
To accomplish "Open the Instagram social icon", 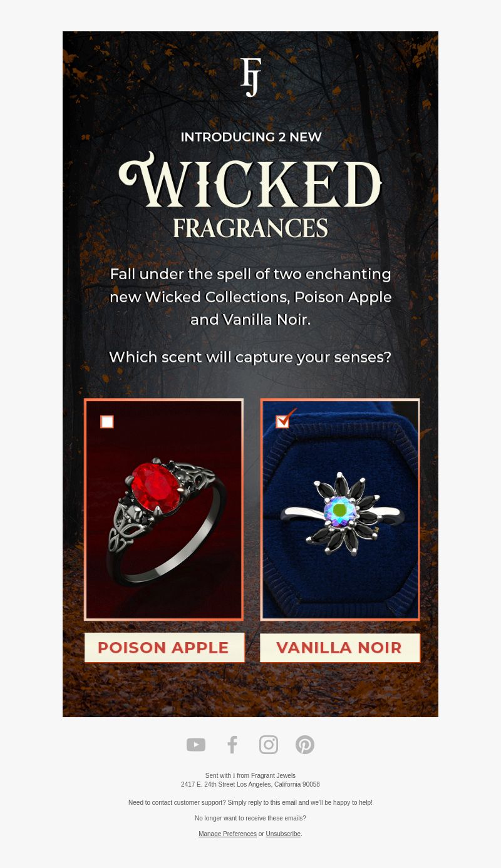I will pos(269,745).
